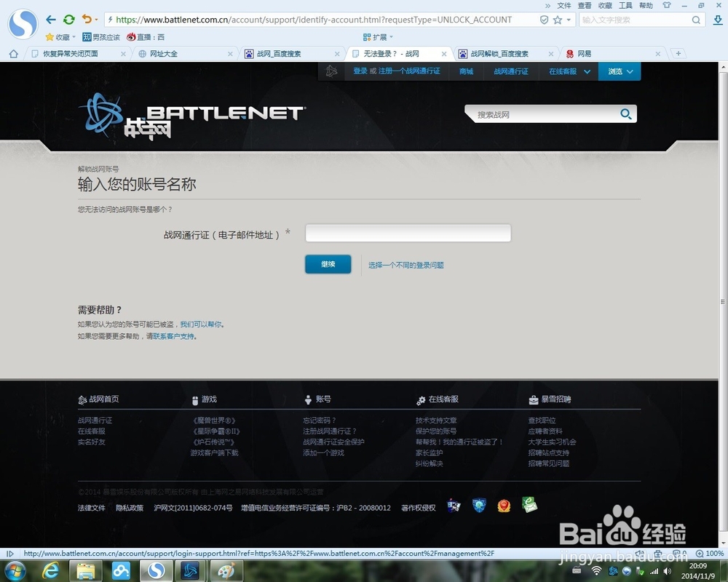The image size is (728, 582).
Task: Open File Explorer folder taskbar icon
Action: [x=85, y=571]
